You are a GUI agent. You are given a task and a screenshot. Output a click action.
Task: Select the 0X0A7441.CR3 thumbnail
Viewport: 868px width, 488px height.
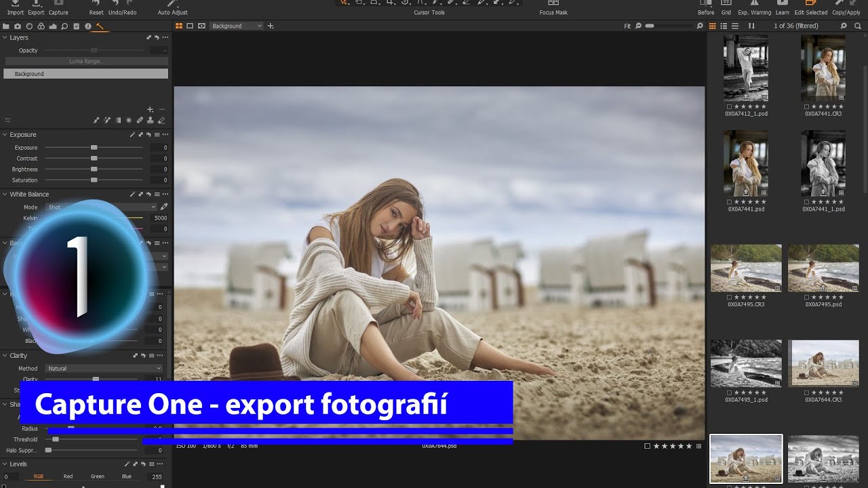tap(823, 68)
